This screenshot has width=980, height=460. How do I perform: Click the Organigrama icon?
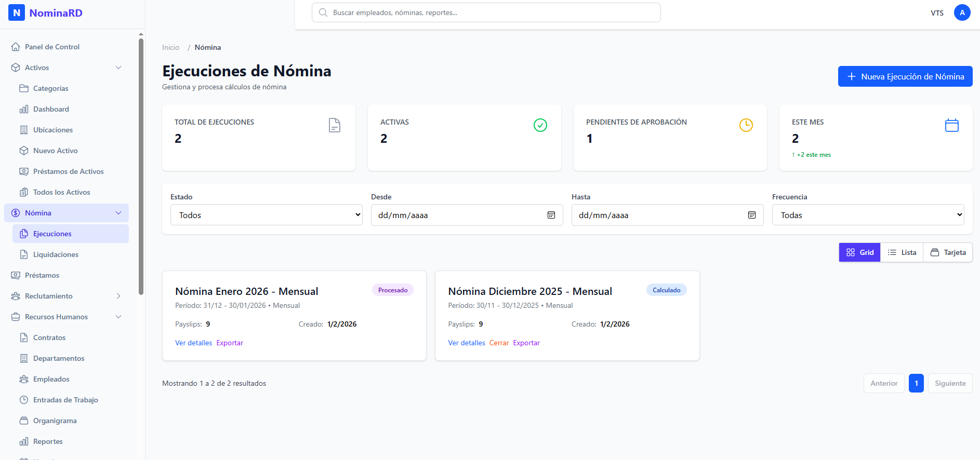tap(24, 421)
